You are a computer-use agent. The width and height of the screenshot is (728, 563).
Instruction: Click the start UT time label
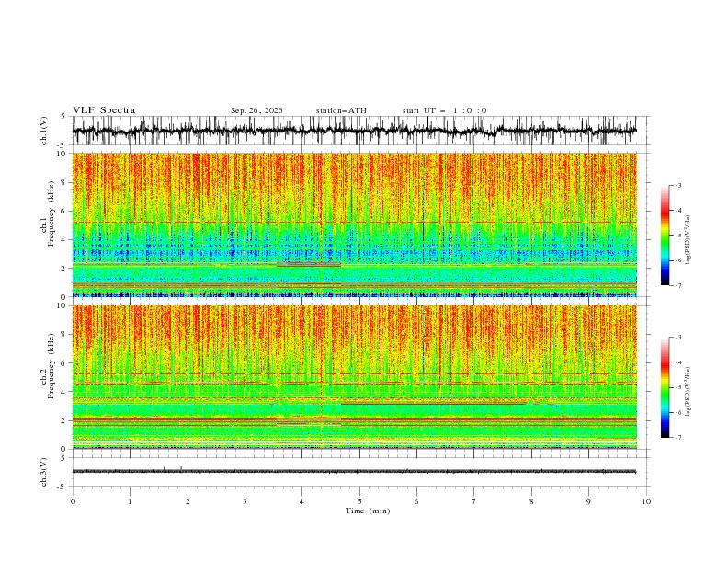(444, 110)
